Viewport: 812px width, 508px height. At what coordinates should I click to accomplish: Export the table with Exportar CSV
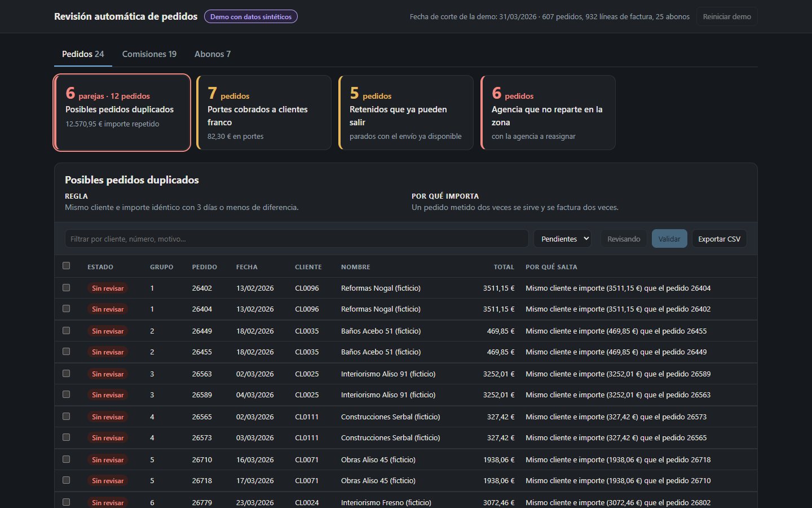(719, 239)
